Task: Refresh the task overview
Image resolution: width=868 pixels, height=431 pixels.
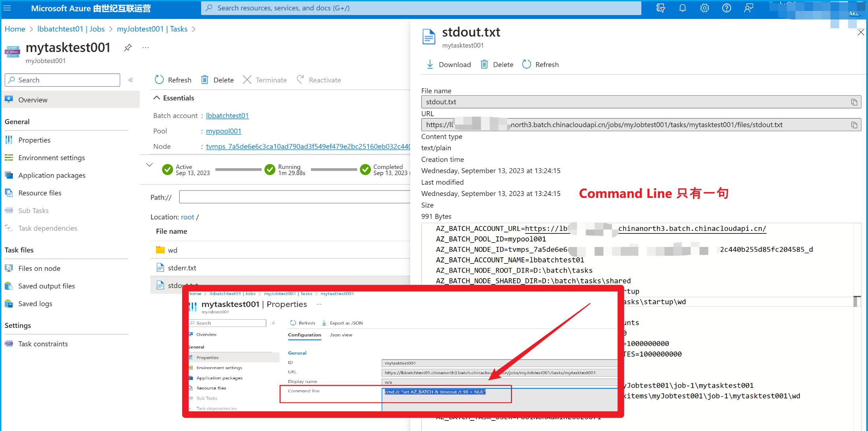Action: (x=173, y=80)
